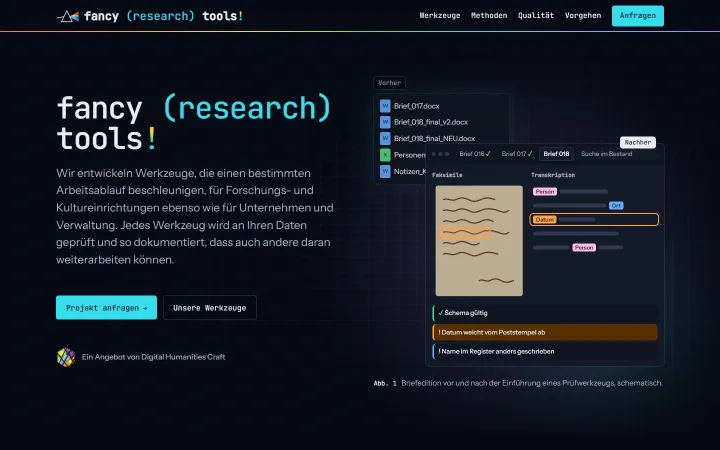720x450 pixels.
Task: Click the green Excel icon beside Personen
Action: [x=385, y=155]
